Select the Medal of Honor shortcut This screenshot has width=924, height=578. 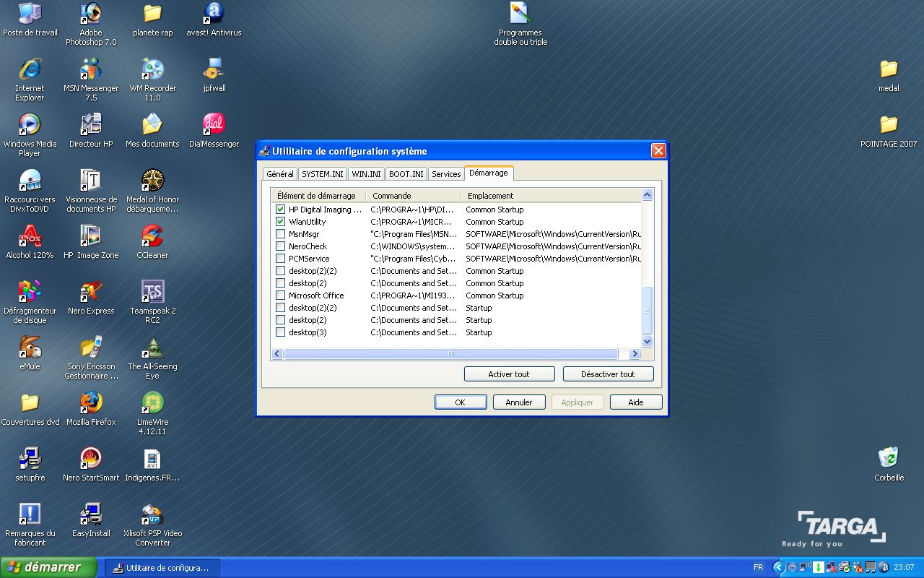152,191
